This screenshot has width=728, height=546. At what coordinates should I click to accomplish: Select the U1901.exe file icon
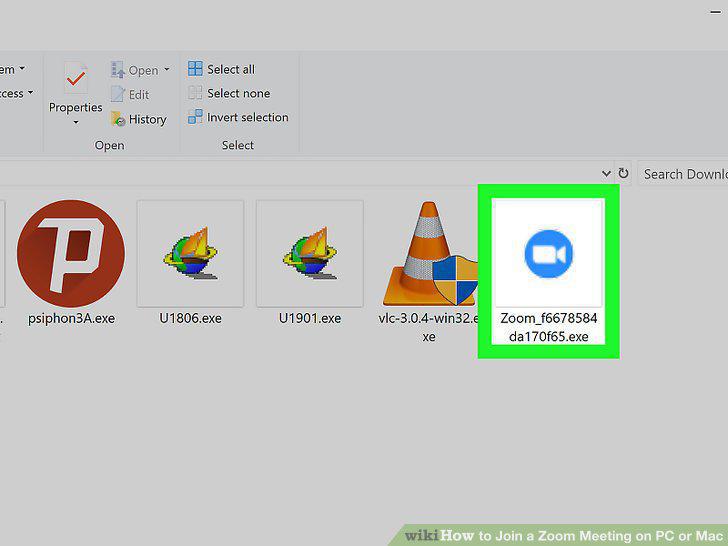pyautogui.click(x=310, y=254)
